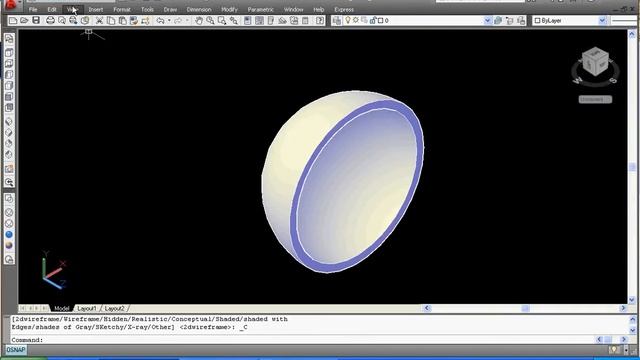Viewport: 640px width, 360px height.
Task: Click the Undo arrow icon
Action: pos(160,20)
